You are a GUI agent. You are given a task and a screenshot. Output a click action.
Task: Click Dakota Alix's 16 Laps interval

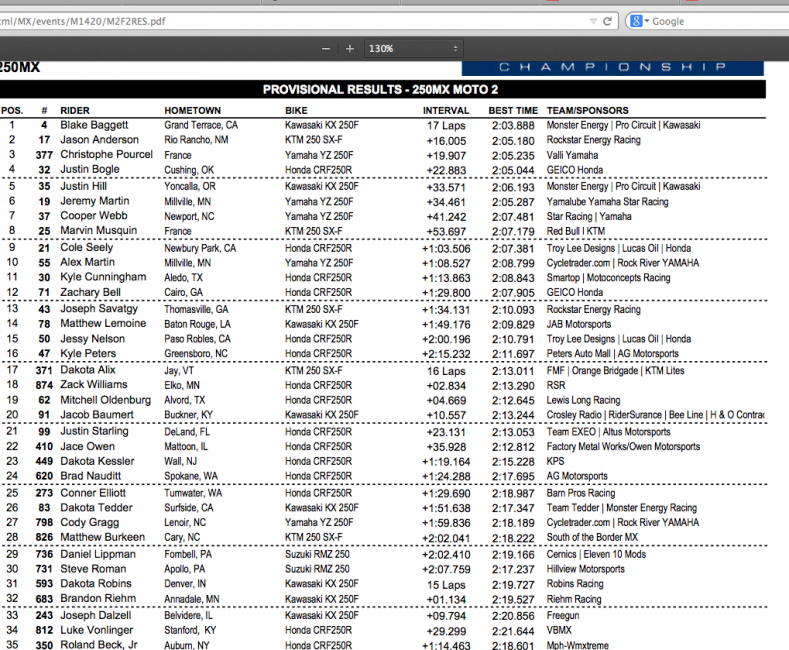coord(446,371)
